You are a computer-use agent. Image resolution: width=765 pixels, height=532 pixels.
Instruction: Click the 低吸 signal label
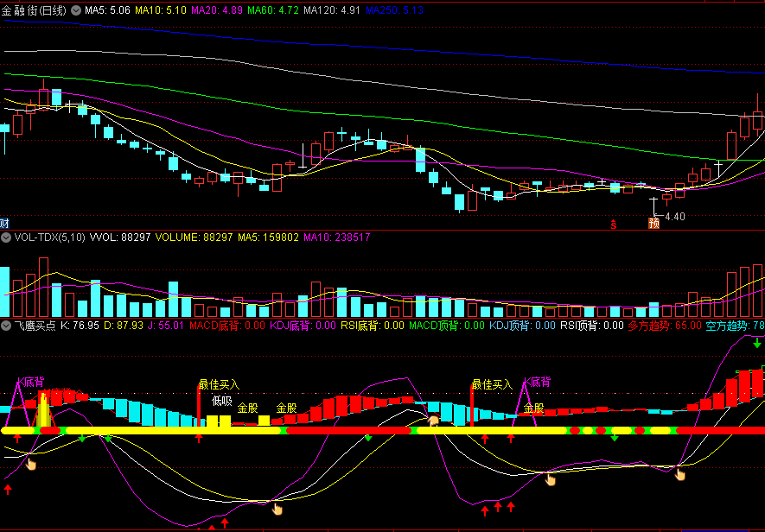click(221, 402)
